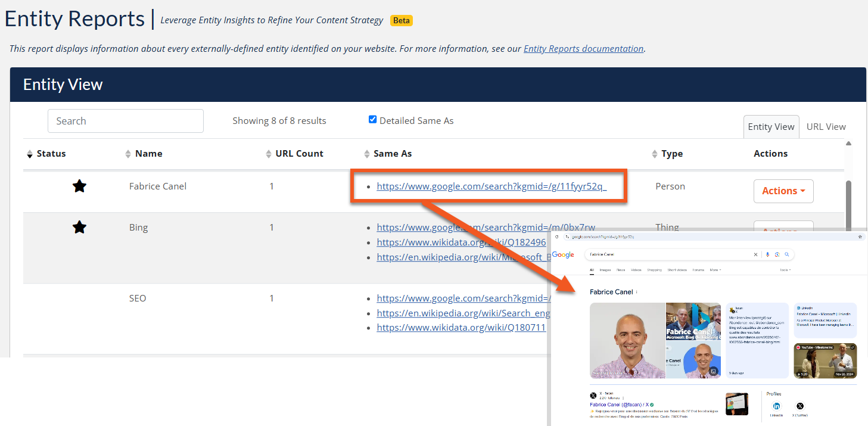Click the Search entities input field
868x426 pixels.
coord(126,121)
